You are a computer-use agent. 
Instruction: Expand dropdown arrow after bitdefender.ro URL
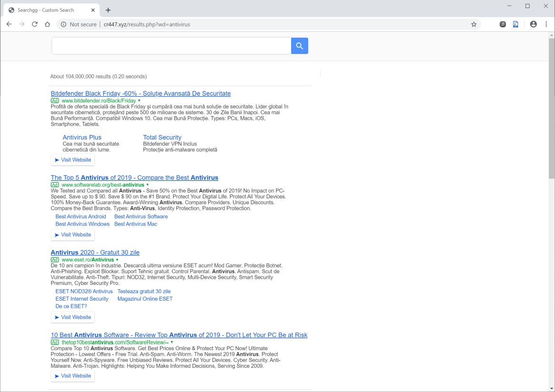pos(139,101)
